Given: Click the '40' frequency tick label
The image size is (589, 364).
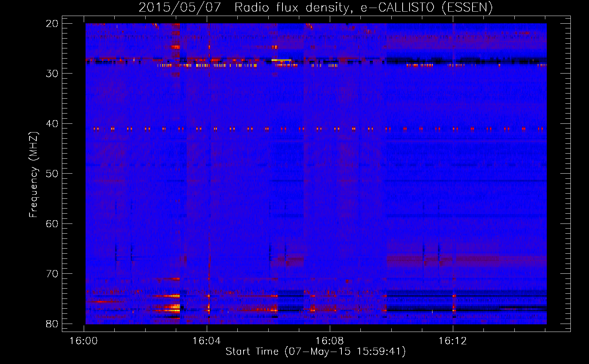Looking at the screenshot, I should click(x=52, y=124).
